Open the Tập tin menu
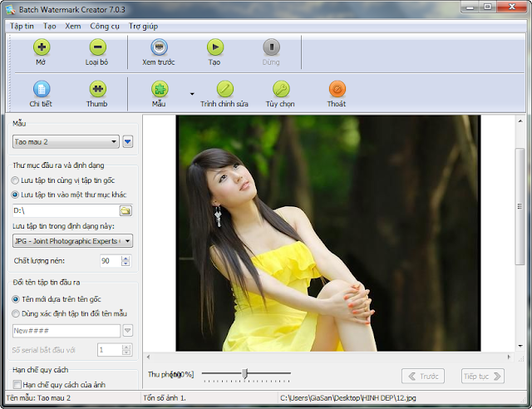Image resolution: width=532 pixels, height=409 pixels. [22, 27]
